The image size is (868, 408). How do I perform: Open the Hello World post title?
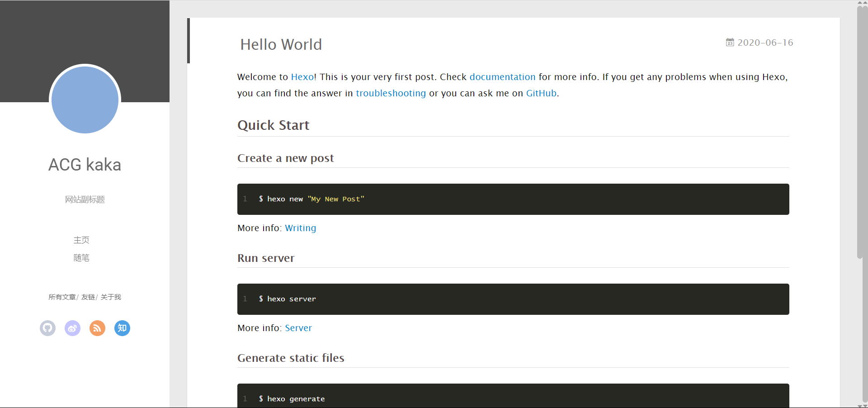point(281,44)
